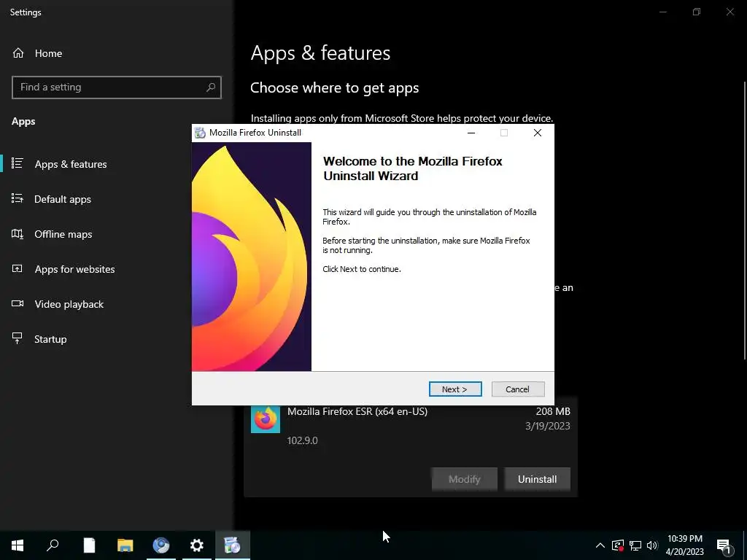Open the Action Center notifications icon
Viewport: 747px width, 560px height.
pyautogui.click(x=724, y=545)
